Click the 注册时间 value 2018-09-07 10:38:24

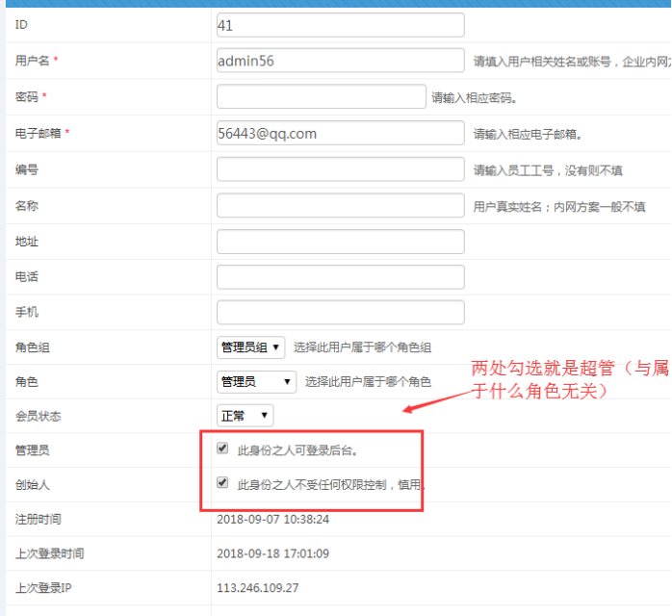click(x=273, y=519)
